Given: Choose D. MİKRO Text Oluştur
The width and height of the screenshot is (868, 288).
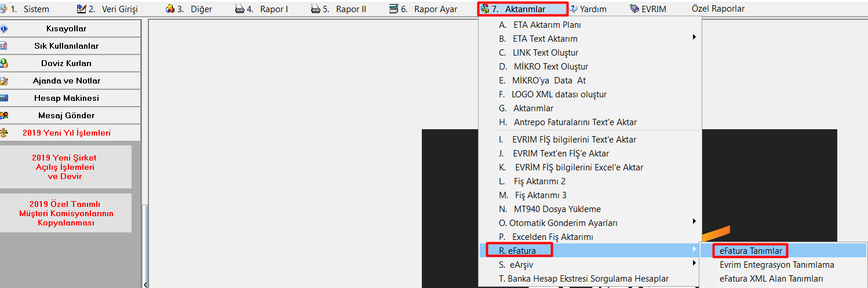Looking at the screenshot, I should pos(590,67).
